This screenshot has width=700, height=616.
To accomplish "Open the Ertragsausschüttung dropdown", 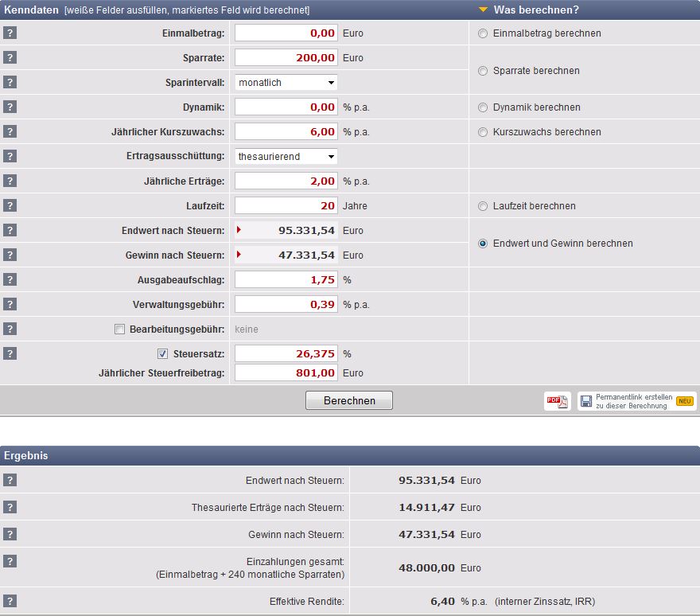I will pos(286,156).
